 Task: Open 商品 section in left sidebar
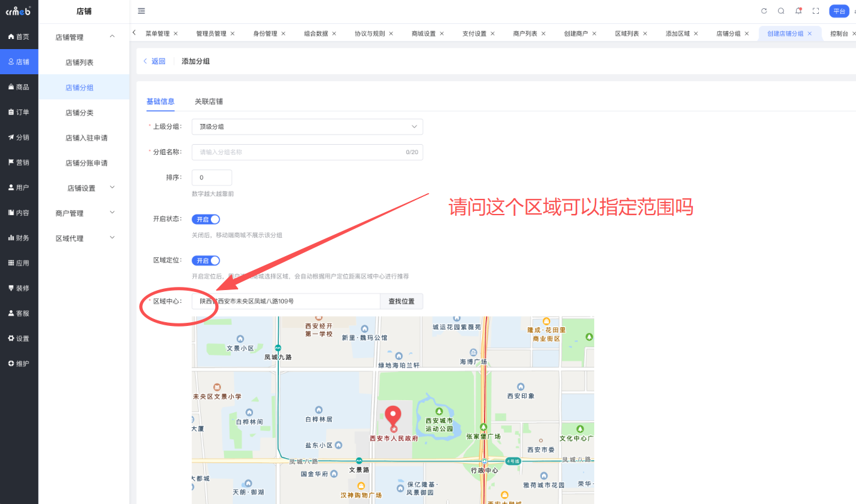coord(19,87)
